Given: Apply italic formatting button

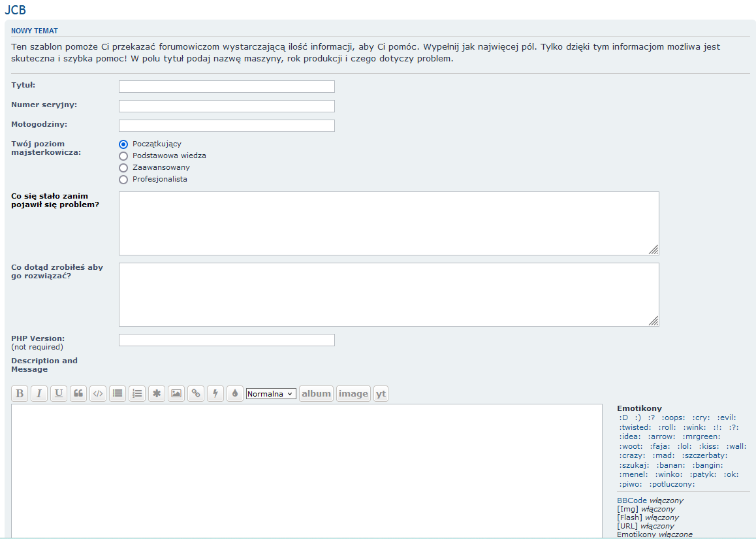Looking at the screenshot, I should pos(39,394).
